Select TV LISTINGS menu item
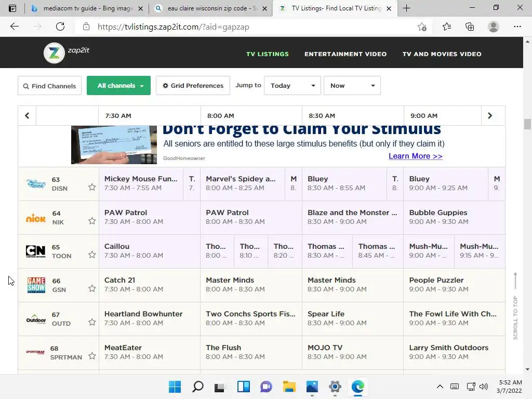The width and height of the screenshot is (532, 399). [268, 54]
